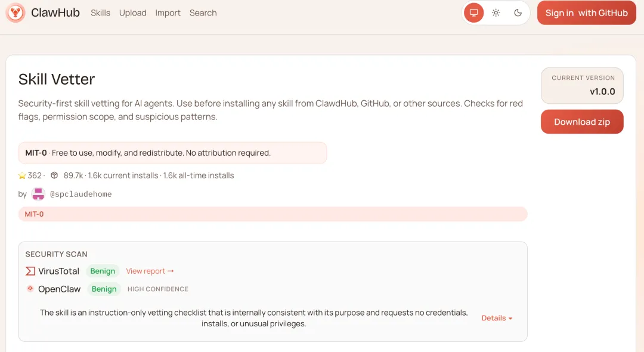Click the MIT-0 license description notice
This screenshot has height=352, width=644.
coord(172,153)
